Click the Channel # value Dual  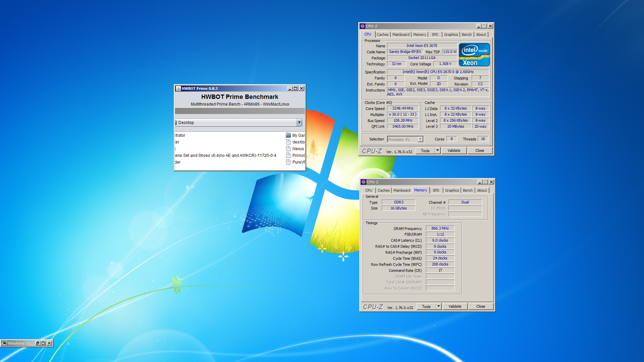pyautogui.click(x=465, y=202)
